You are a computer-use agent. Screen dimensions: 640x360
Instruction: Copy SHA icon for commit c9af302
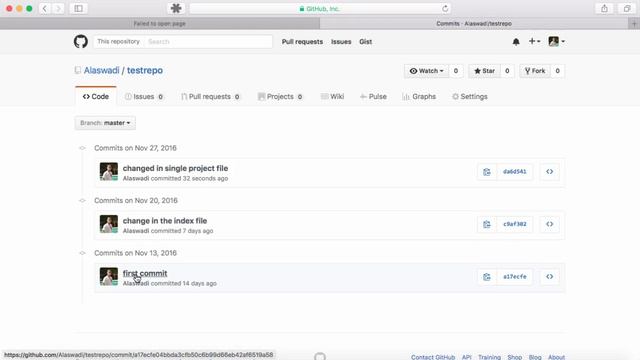(487, 224)
